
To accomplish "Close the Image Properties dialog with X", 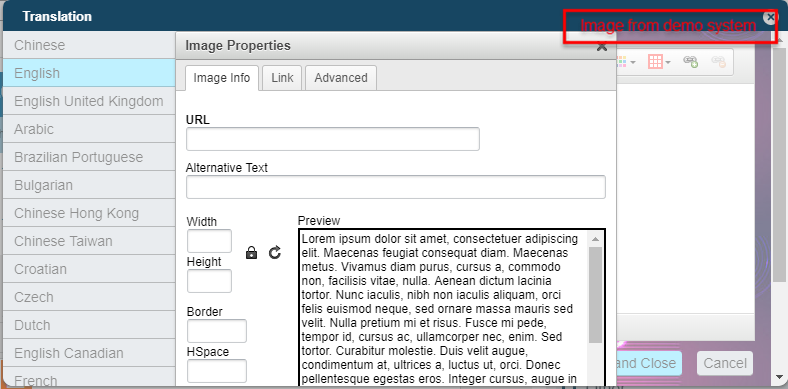I will 602,47.
